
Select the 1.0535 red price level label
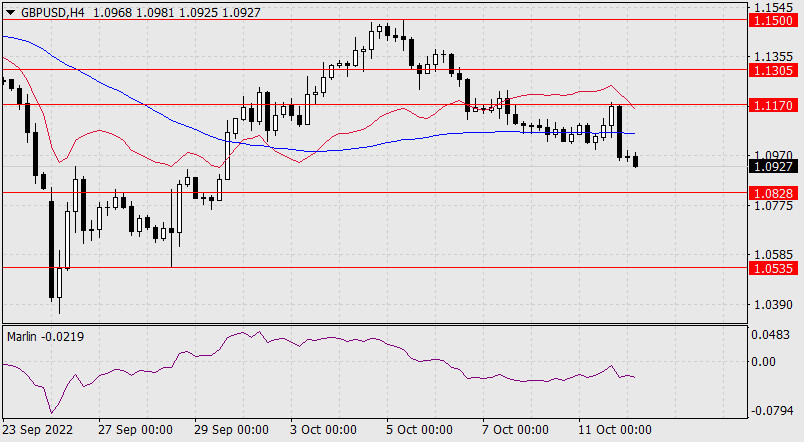774,268
